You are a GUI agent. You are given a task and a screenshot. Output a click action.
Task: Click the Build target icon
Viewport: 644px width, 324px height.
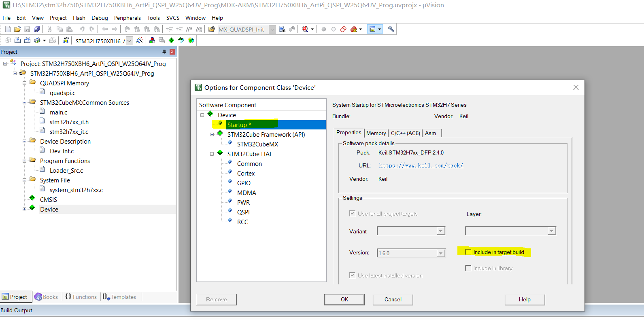[x=17, y=40]
